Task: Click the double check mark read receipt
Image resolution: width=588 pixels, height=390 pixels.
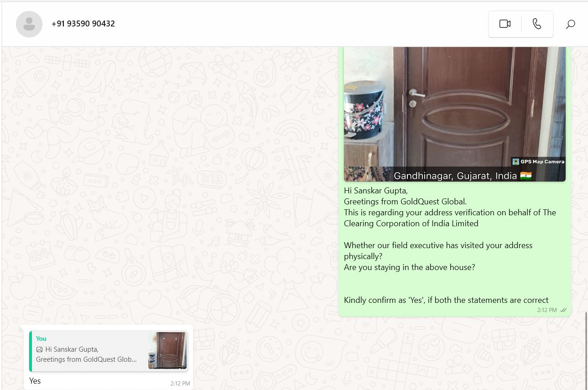Action: pyautogui.click(x=563, y=310)
